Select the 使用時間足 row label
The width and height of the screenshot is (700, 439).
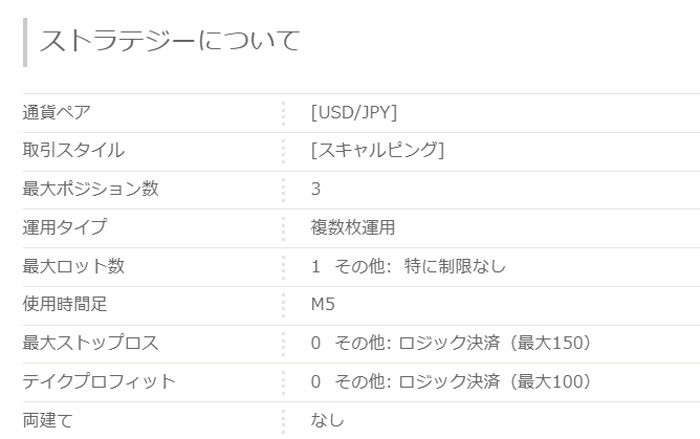[x=64, y=304]
